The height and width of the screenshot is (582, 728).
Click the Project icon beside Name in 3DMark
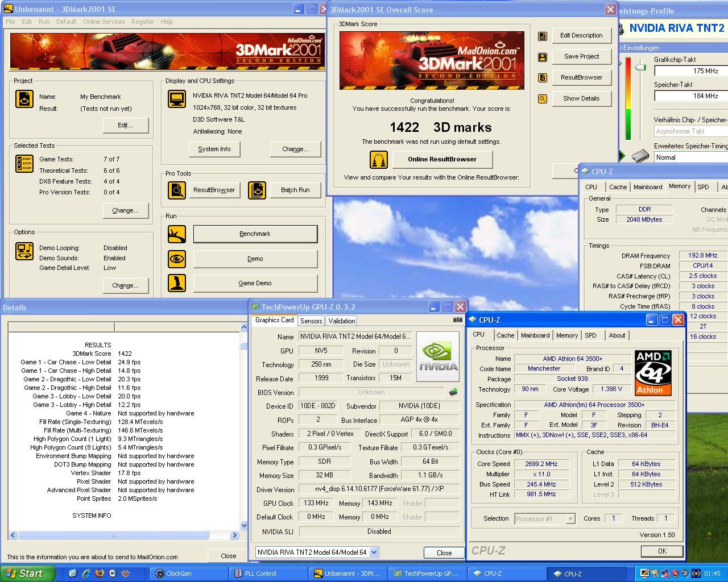24,99
